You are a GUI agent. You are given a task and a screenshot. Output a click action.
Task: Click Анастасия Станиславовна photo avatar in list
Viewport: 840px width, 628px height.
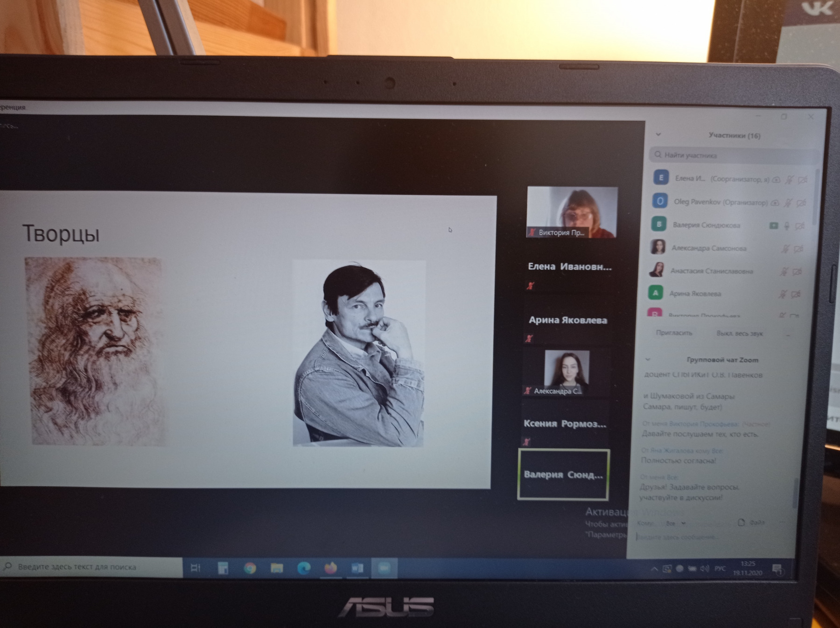657,270
